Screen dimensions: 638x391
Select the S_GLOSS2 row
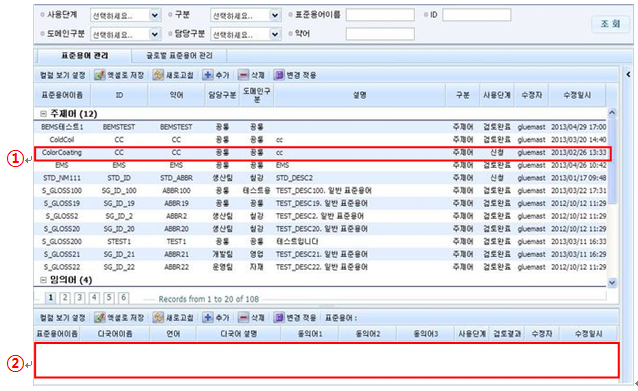point(321,216)
